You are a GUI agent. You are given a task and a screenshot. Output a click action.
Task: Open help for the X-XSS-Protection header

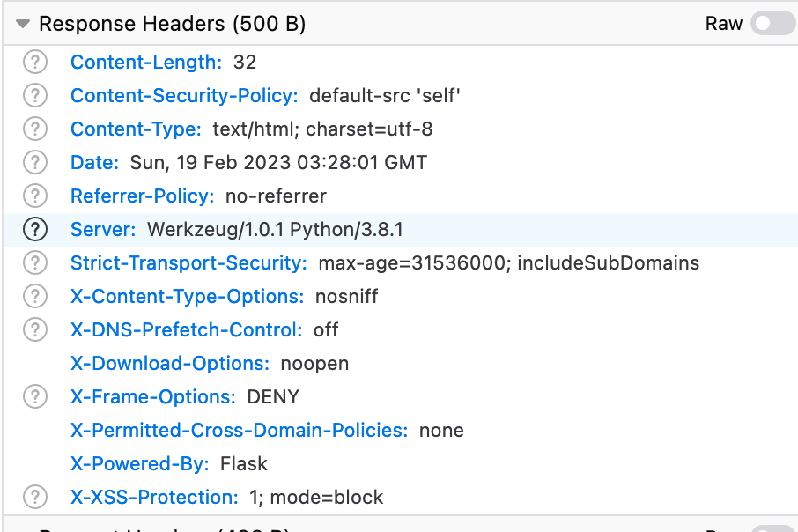[34, 497]
